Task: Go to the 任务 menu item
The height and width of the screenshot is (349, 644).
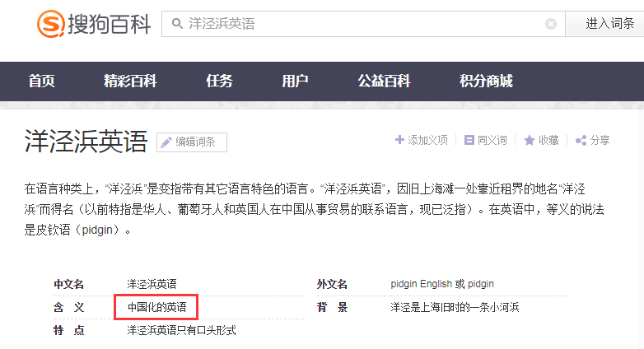Action: pos(219,81)
